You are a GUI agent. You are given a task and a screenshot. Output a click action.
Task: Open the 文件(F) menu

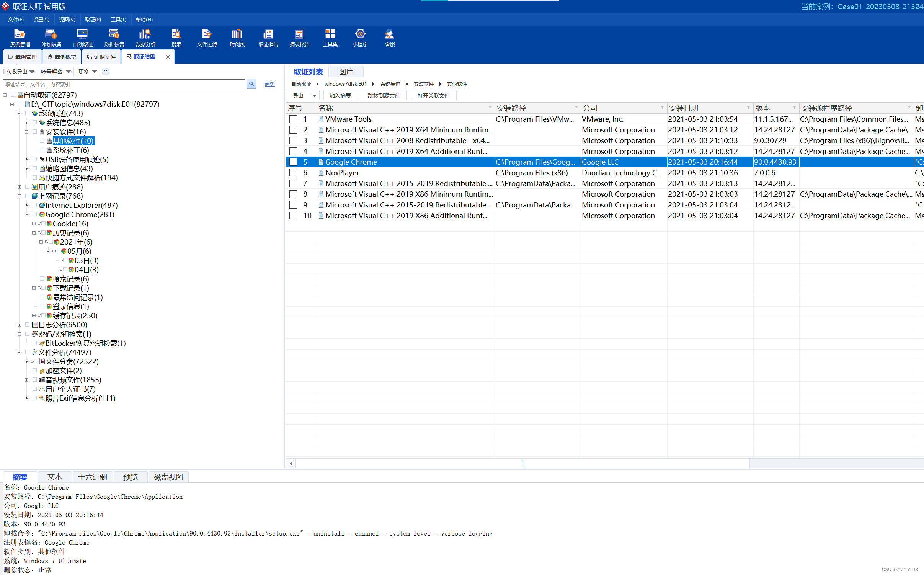click(x=16, y=20)
